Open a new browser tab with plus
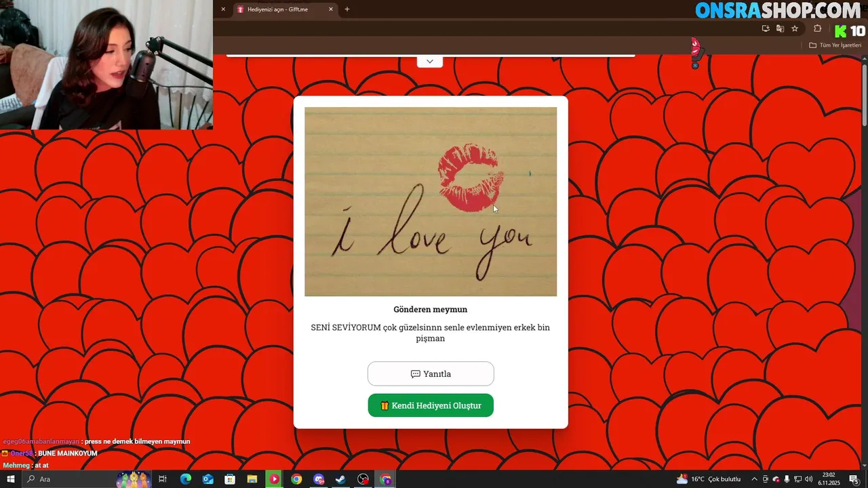The width and height of the screenshot is (868, 488). click(x=347, y=9)
